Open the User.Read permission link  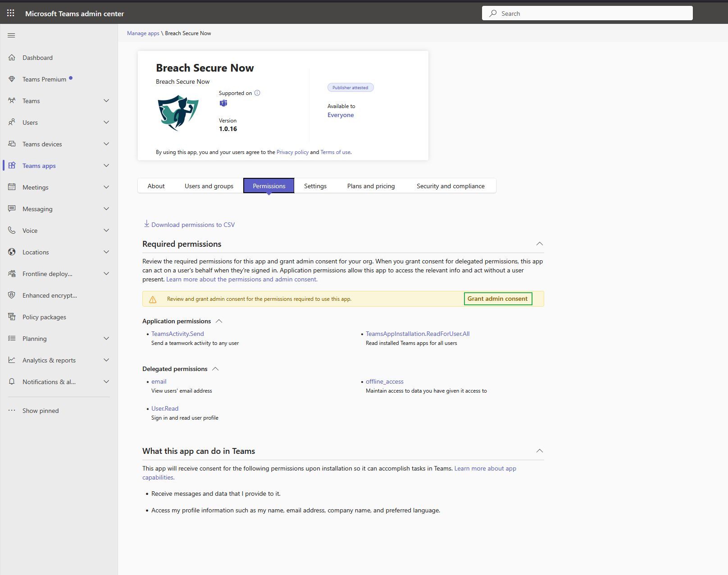coord(165,408)
